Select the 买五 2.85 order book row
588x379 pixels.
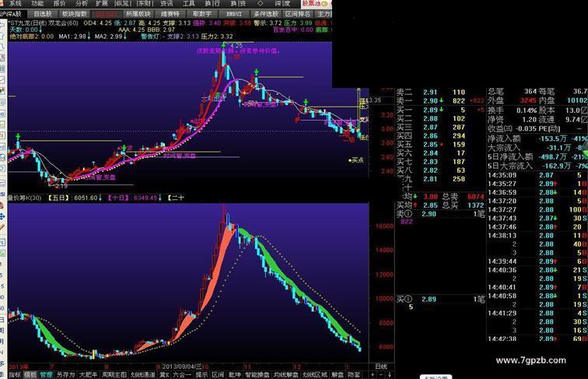coord(440,144)
